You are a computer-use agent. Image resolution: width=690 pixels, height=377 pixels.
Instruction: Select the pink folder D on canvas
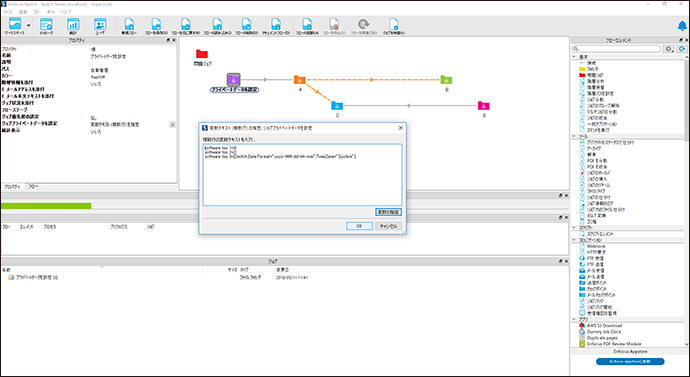(484, 106)
